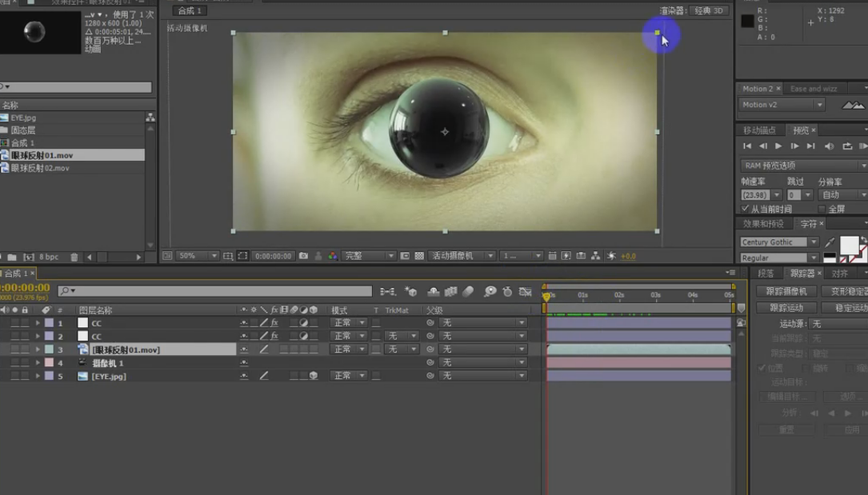This screenshot has height=495, width=868.
Task: Expand the EYE.jpg layer properties
Action: click(38, 376)
